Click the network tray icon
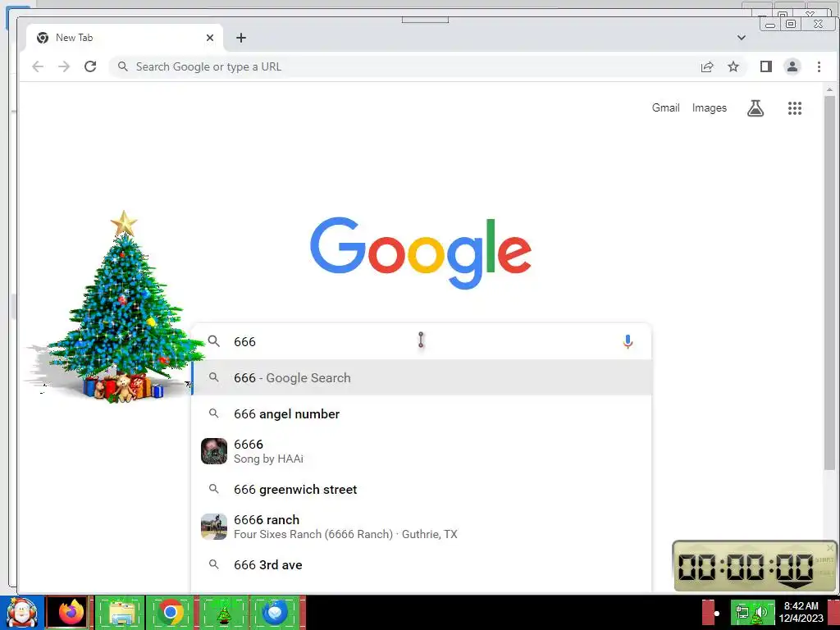 point(742,612)
